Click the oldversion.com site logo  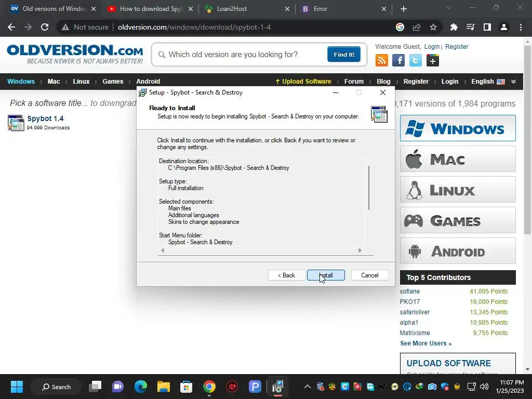click(x=75, y=54)
